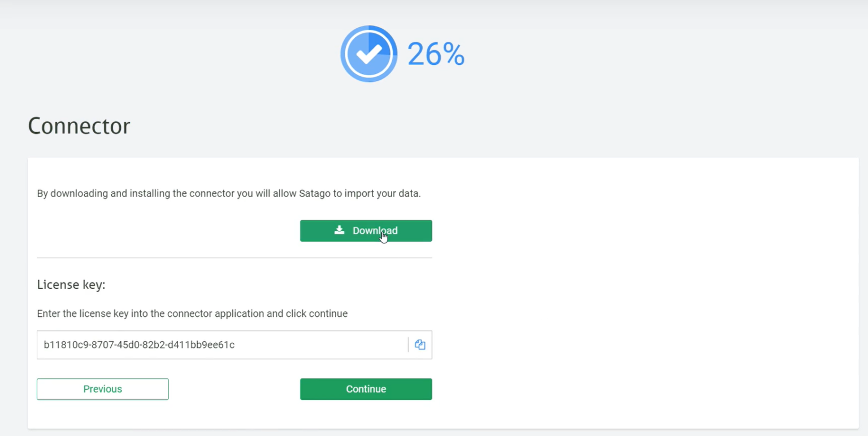
Task: Click the 26% progress percentage text
Action: [436, 54]
